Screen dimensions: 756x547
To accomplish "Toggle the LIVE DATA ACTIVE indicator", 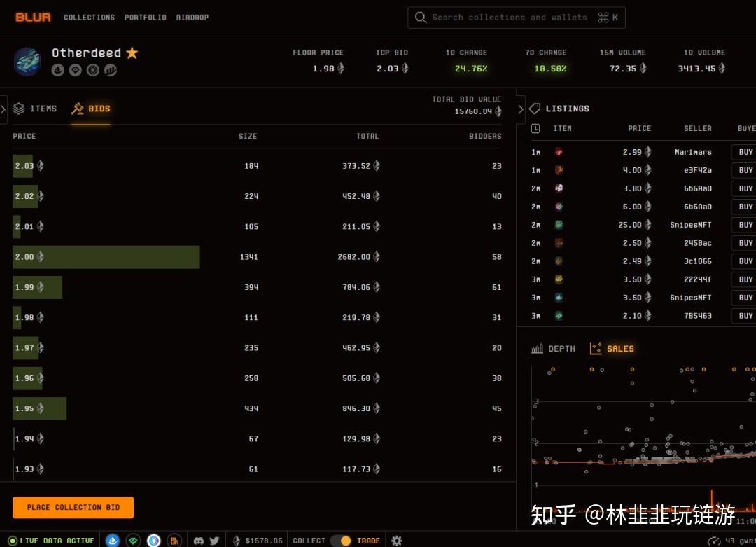I will [50, 540].
